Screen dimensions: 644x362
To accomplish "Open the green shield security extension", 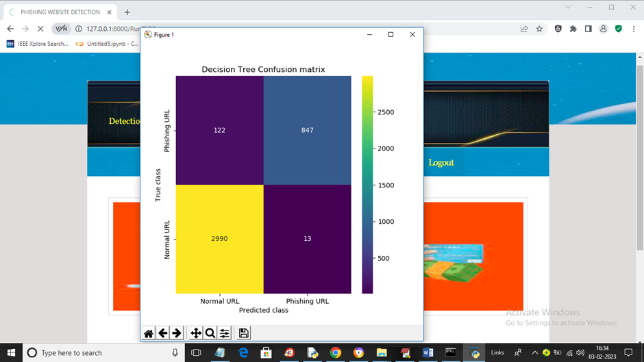I will tap(619, 29).
